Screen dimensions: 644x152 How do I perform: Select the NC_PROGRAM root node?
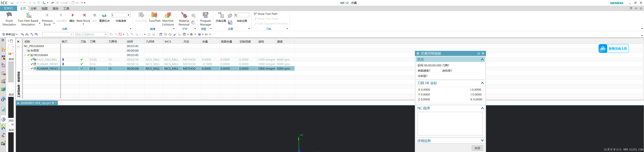point(34,46)
